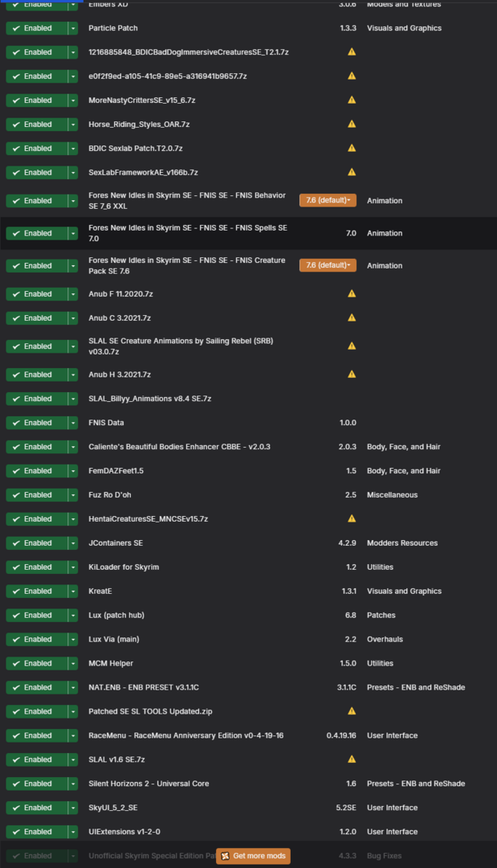Click warning icon for e0f2f9ed-a105-41c9 archive row
Viewport: 497px width, 868px height.
(x=352, y=76)
